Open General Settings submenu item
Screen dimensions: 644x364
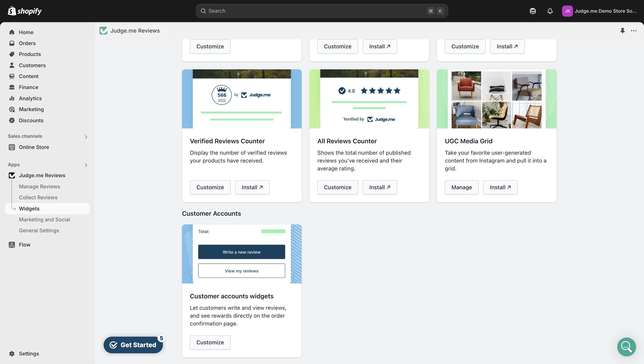coord(39,231)
